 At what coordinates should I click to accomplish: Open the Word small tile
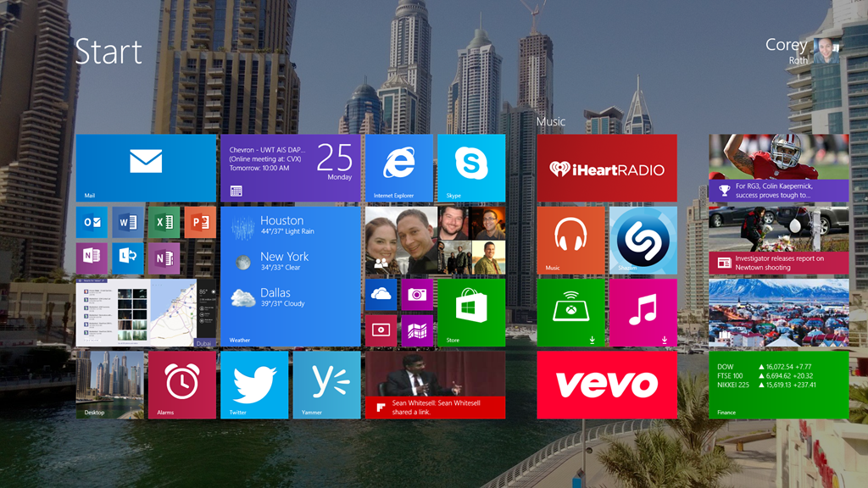point(128,223)
